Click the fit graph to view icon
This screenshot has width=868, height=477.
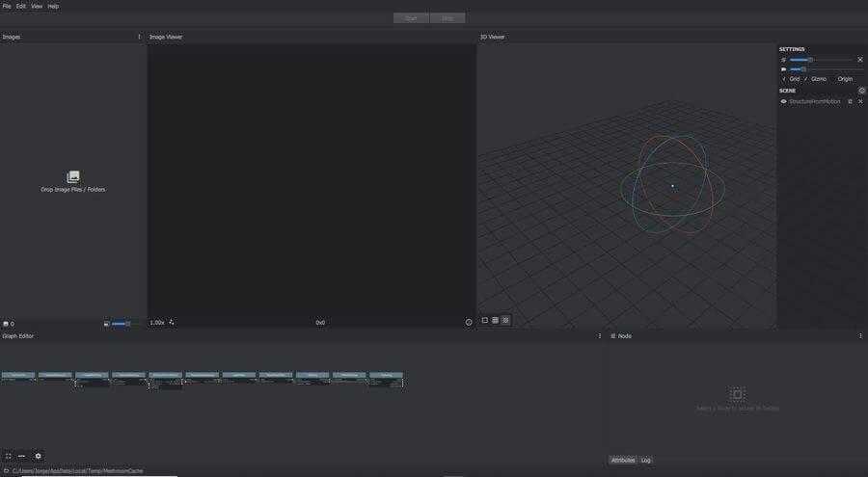point(8,456)
